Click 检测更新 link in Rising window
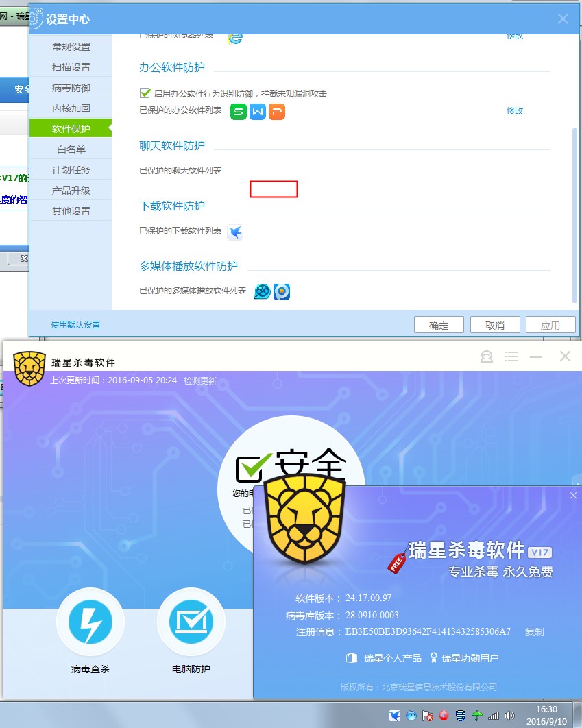Image resolution: width=582 pixels, height=728 pixels. [x=200, y=380]
